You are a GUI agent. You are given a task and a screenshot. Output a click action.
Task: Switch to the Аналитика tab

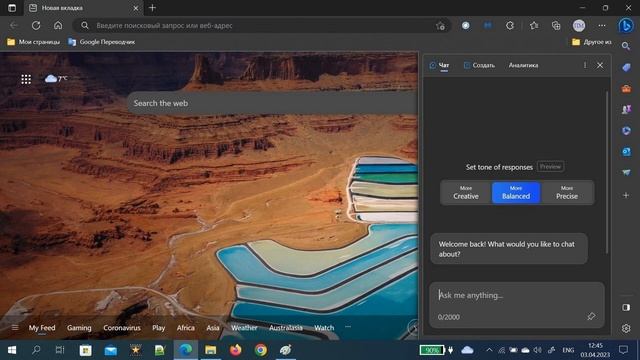[523, 65]
